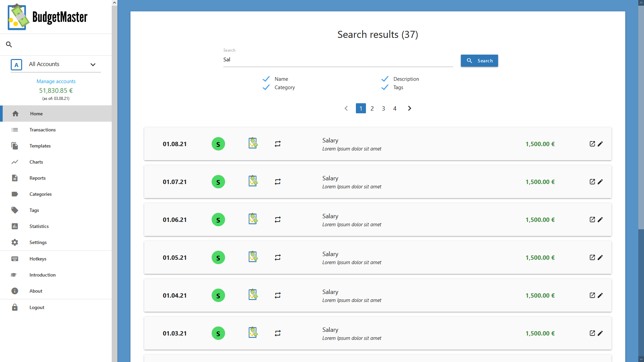Uncheck the Category search filter
The image size is (644, 362).
point(266,87)
